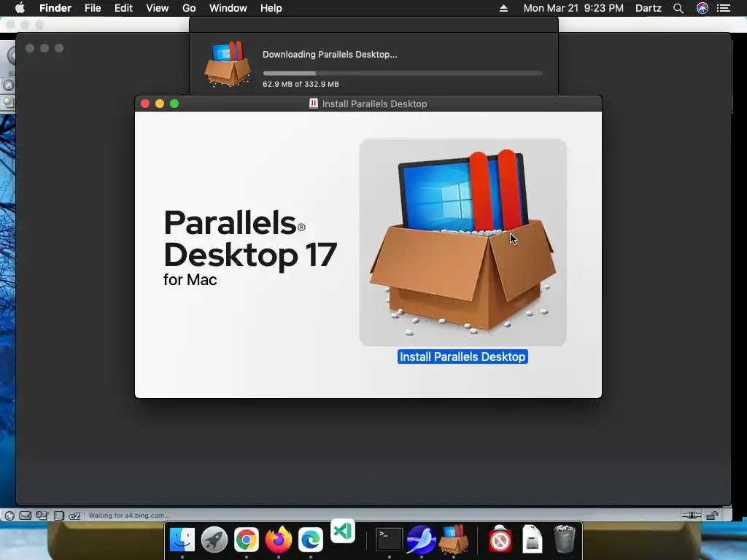Open the Help menu
Image resolution: width=747 pixels, height=560 pixels.
point(271,8)
